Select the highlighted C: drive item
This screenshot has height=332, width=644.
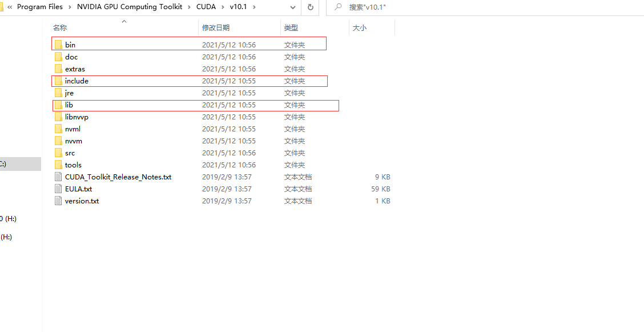21,163
